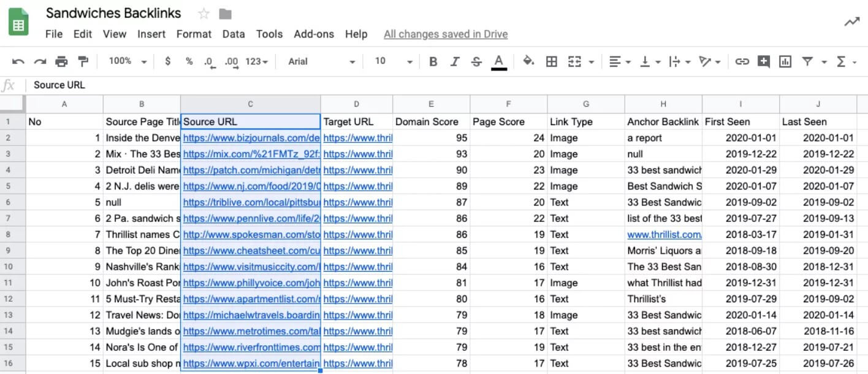Click the insert chart icon

pos(785,61)
